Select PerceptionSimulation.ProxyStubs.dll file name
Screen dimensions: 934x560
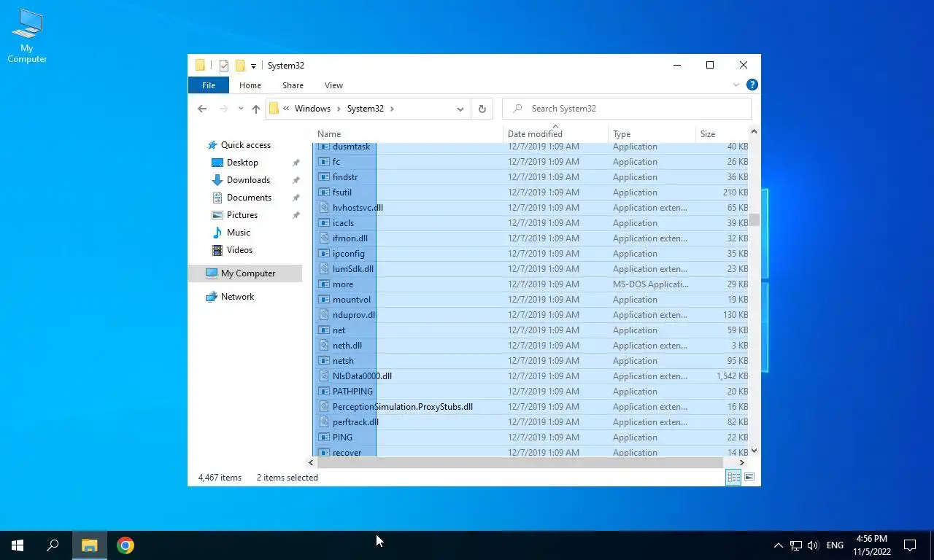click(x=403, y=407)
